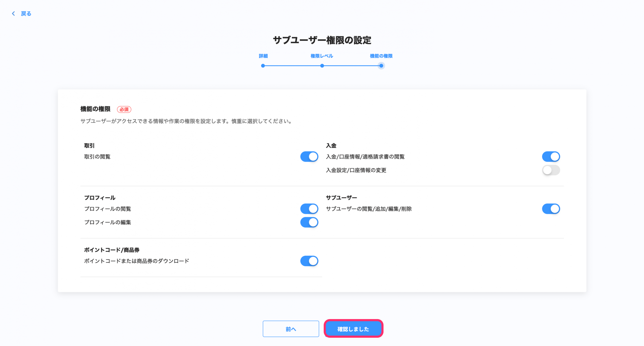Click the middle progress dot under 権限レベル

pos(322,66)
